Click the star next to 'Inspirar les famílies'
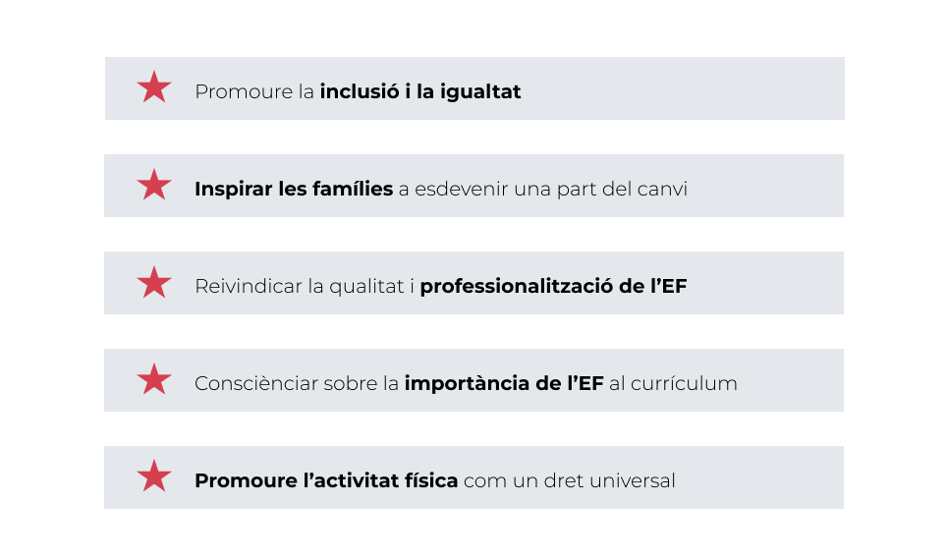Viewport: 947px width, 560px height. click(154, 186)
